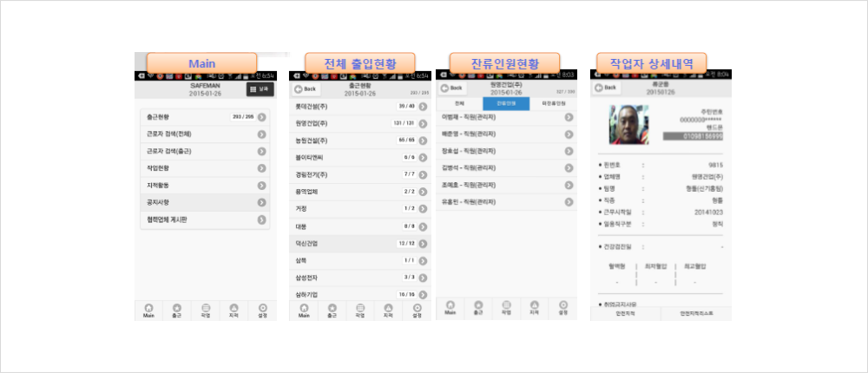Open fifth 직원(관리자) row arrow in 잔류인원 list
This screenshot has height=373, width=868.
coord(569,185)
